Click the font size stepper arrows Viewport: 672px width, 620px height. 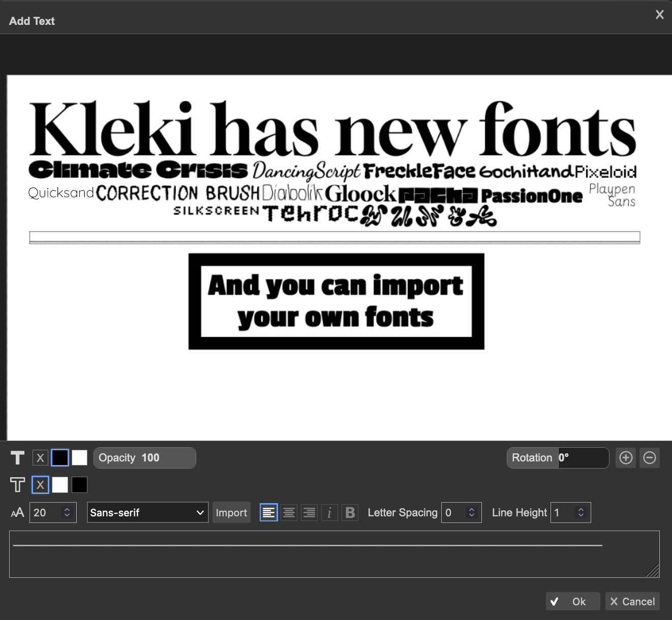[x=67, y=513]
